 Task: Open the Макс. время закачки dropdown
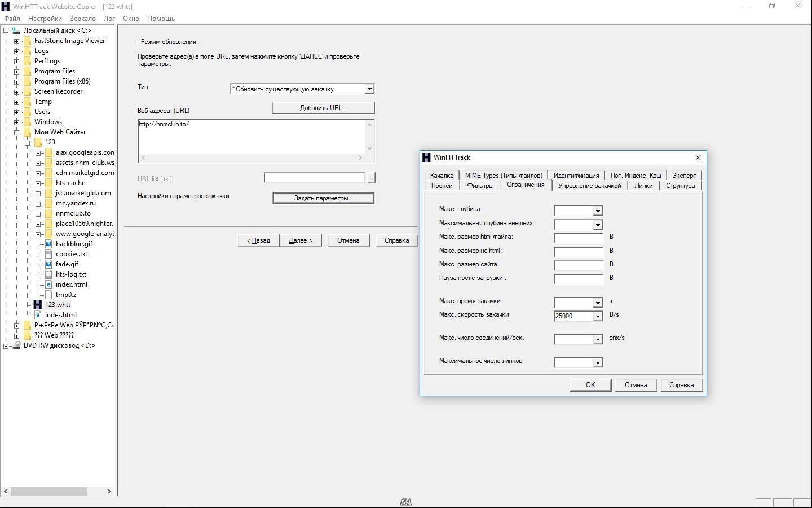pos(598,303)
